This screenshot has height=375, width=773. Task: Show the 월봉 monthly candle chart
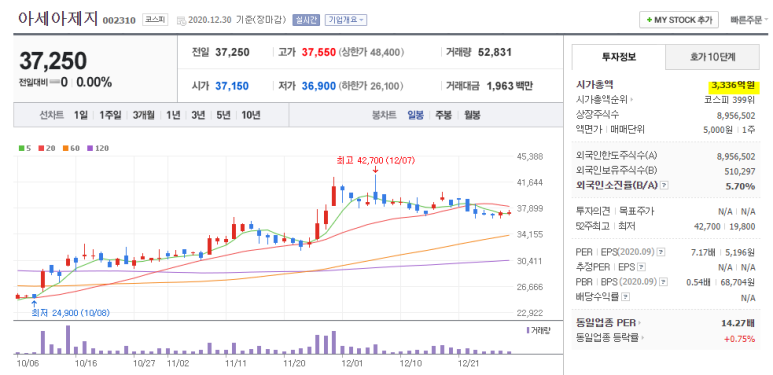click(x=472, y=115)
